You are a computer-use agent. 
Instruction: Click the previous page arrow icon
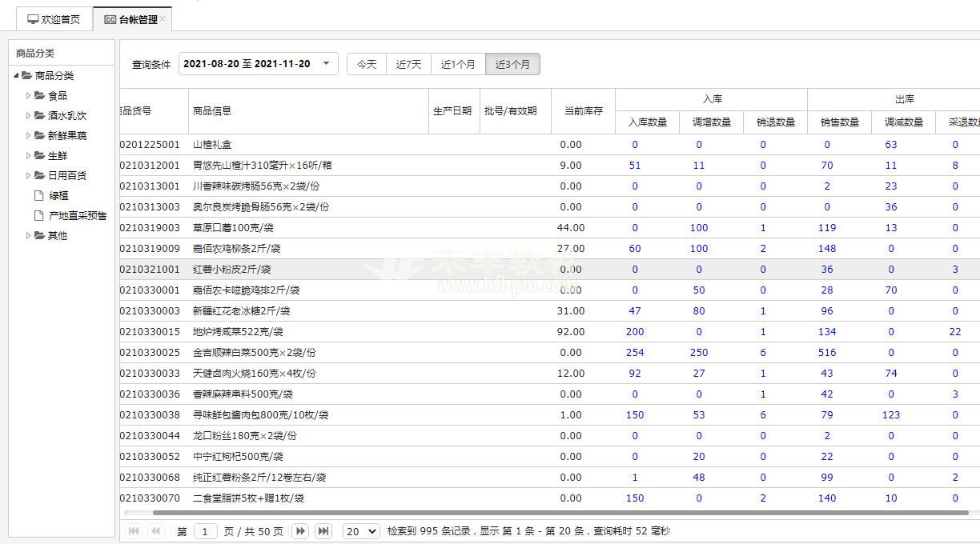click(x=155, y=531)
